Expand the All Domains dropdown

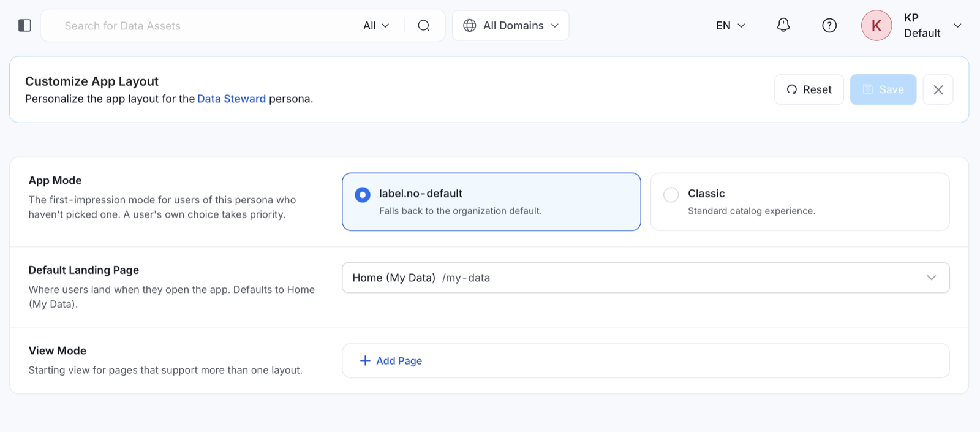pos(510,25)
